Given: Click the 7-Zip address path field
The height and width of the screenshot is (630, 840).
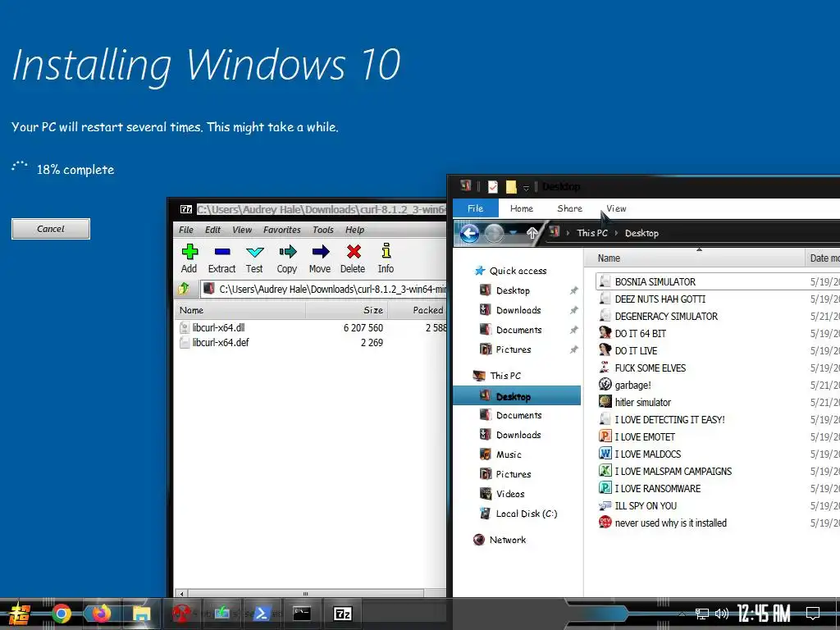Looking at the screenshot, I should pos(324,290).
